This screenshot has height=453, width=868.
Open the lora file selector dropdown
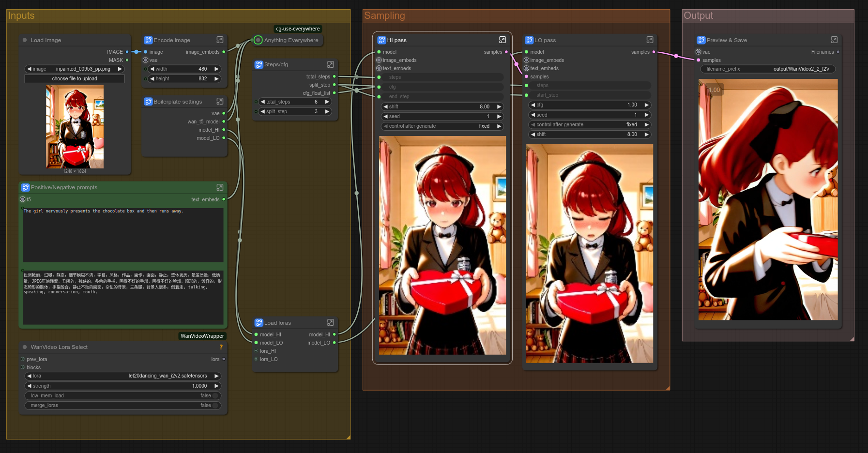123,376
